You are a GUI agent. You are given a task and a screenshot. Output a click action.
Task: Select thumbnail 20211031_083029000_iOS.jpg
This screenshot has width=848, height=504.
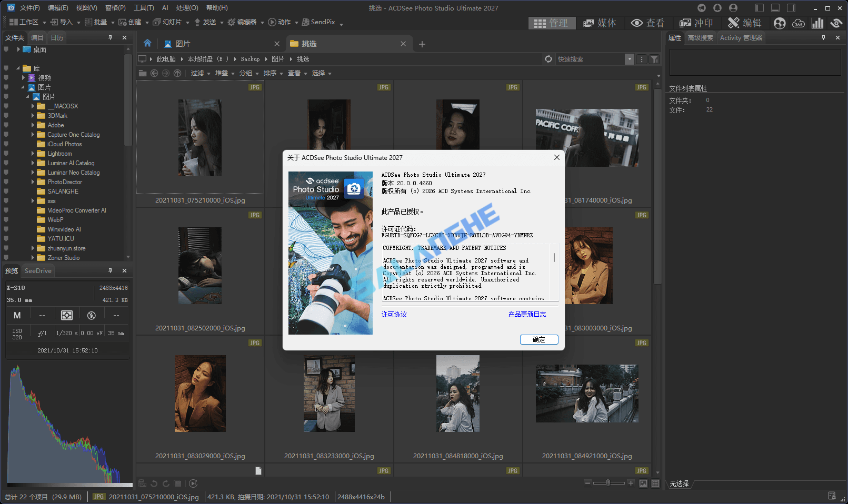pyautogui.click(x=200, y=400)
